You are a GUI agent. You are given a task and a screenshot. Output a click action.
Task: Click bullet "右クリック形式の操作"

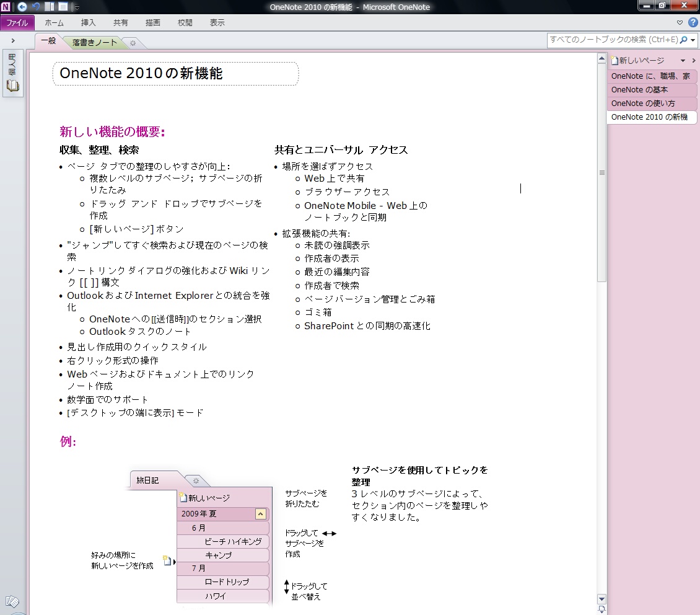[x=113, y=360]
